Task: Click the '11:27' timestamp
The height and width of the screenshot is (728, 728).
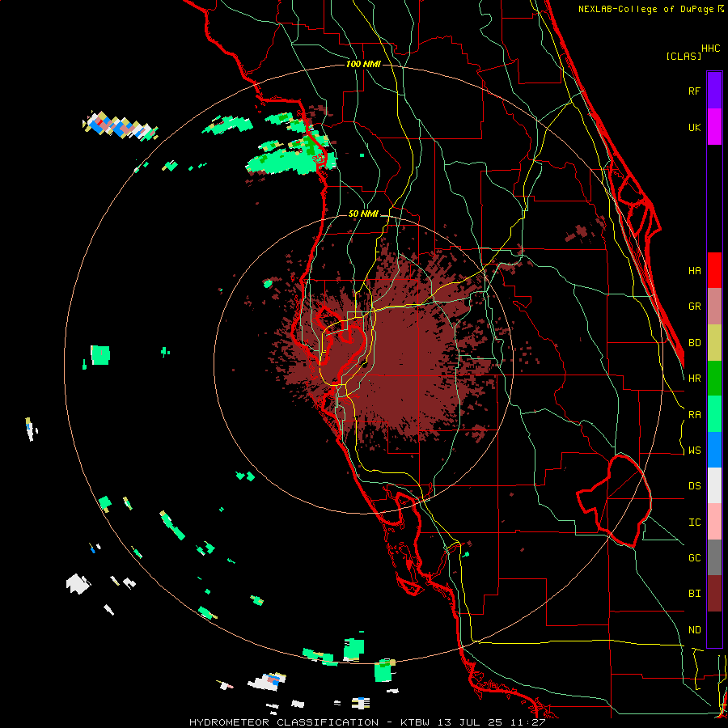Action: click(x=527, y=722)
